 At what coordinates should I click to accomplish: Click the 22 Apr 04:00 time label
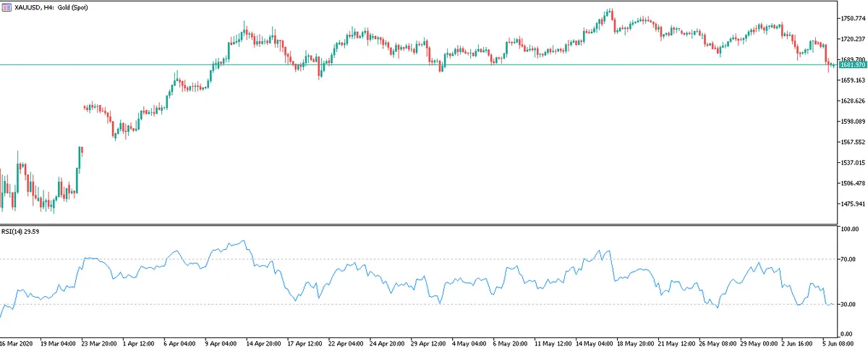click(348, 341)
